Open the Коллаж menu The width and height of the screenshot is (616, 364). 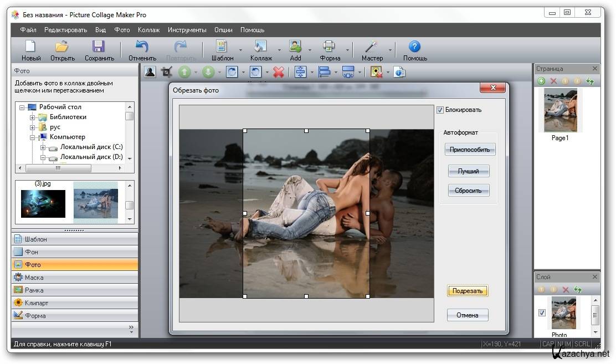[x=148, y=30]
